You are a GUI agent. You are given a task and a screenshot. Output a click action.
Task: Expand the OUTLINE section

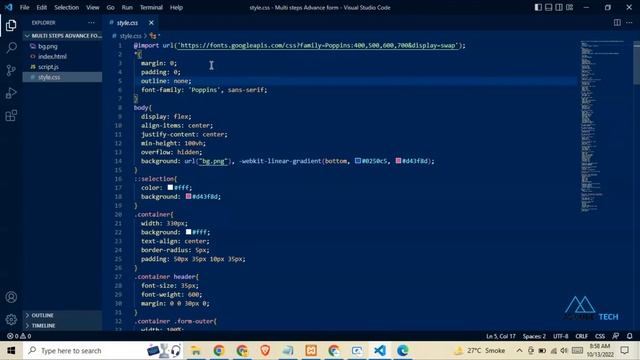tap(62, 315)
